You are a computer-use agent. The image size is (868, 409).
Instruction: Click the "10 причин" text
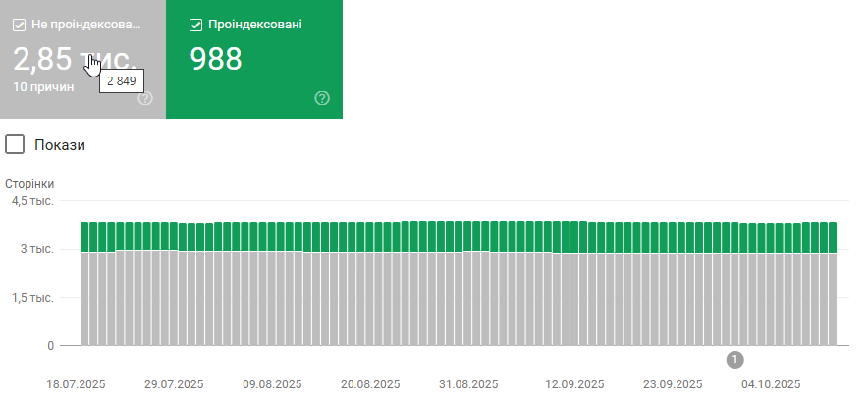(43, 87)
